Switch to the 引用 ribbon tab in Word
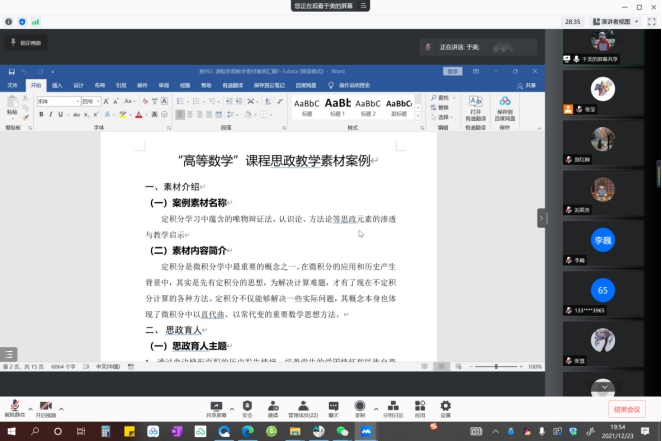 pyautogui.click(x=121, y=86)
